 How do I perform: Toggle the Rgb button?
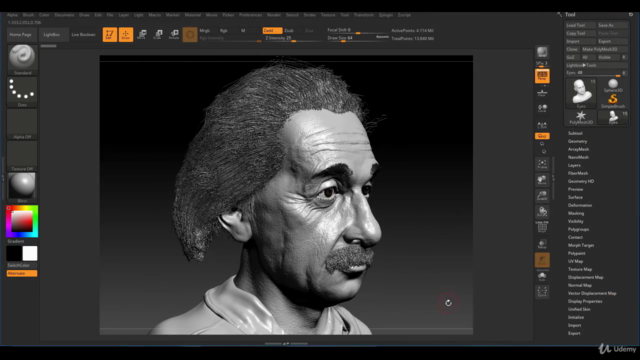pos(224,31)
